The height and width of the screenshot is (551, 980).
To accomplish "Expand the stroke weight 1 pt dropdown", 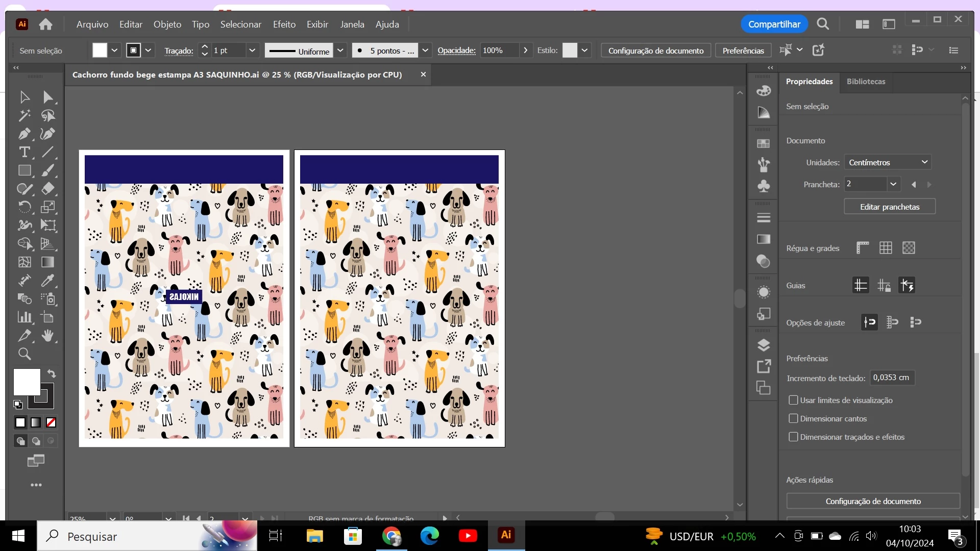I will 252,51.
